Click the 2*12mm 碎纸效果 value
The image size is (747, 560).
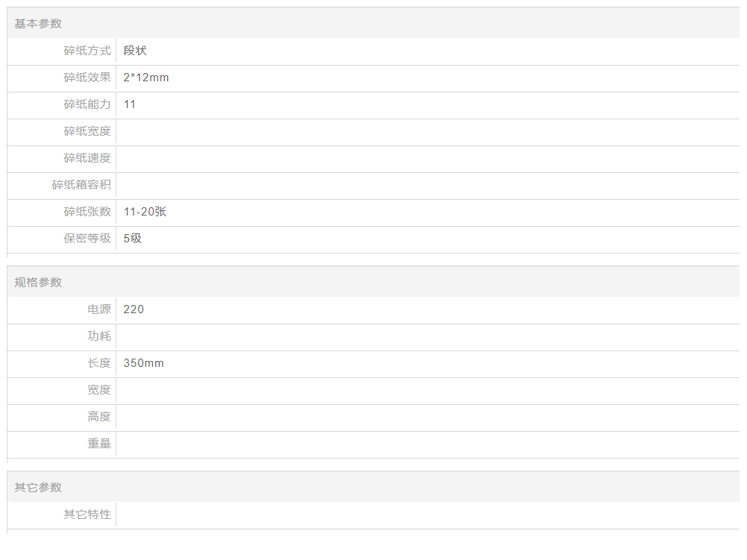pyautogui.click(x=146, y=78)
